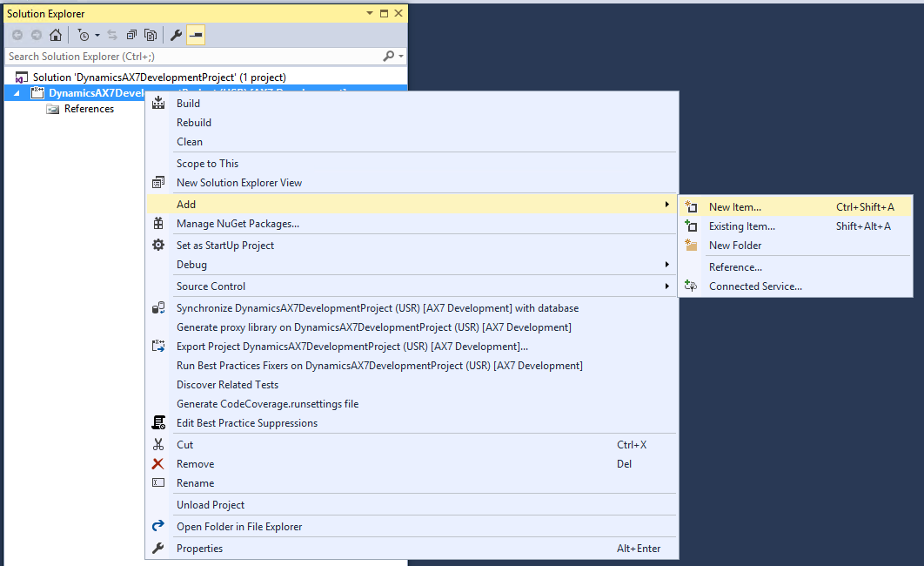Click the Build menu entry icon
This screenshot has width=924, height=566.
pyautogui.click(x=158, y=104)
